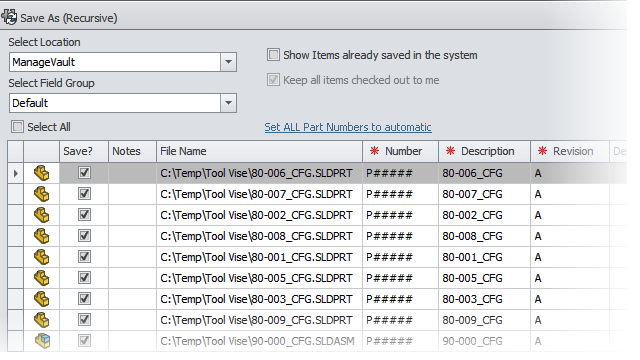This screenshot has height=360, width=640.
Task: Click Number cell P##### in 80-006_CFG row
Action: click(400, 173)
